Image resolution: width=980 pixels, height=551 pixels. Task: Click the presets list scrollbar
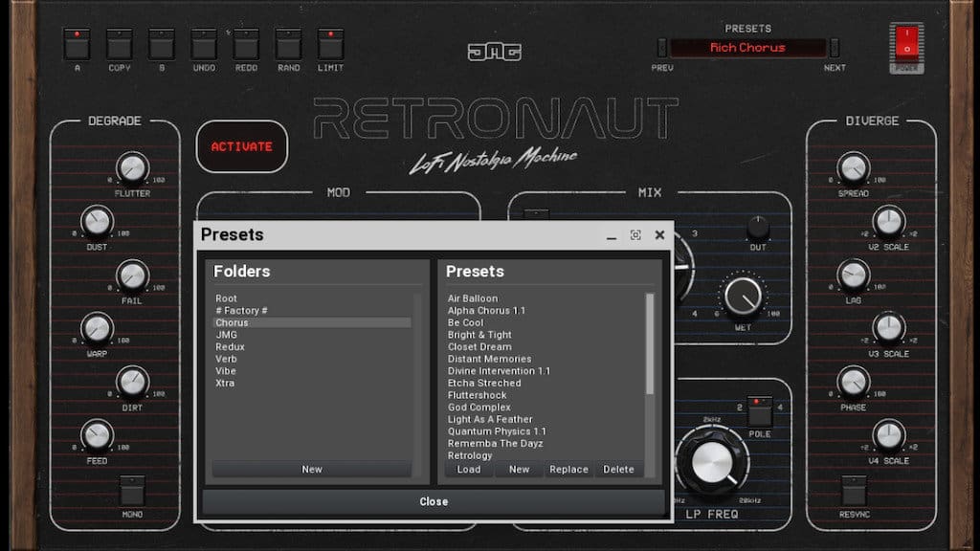tap(651, 344)
